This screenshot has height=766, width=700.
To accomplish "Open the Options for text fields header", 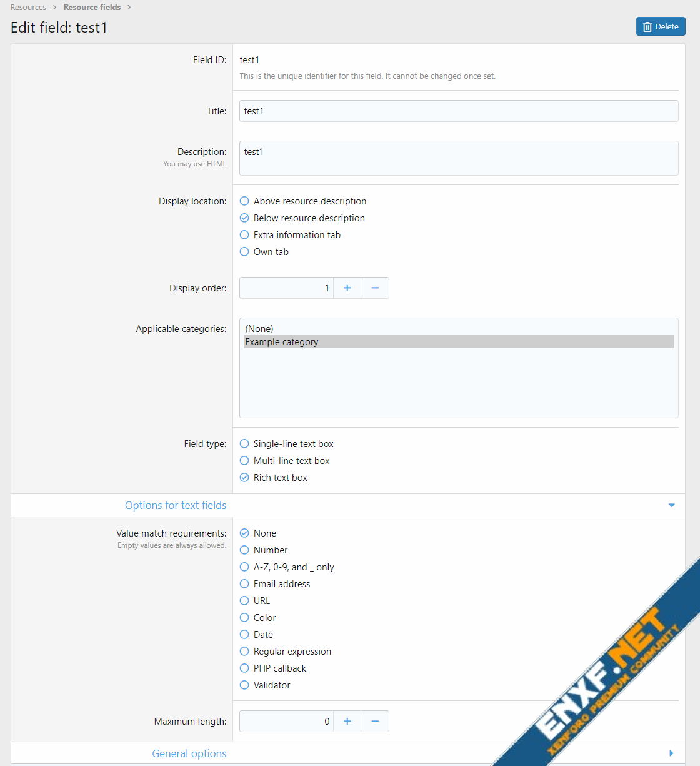I will point(176,505).
